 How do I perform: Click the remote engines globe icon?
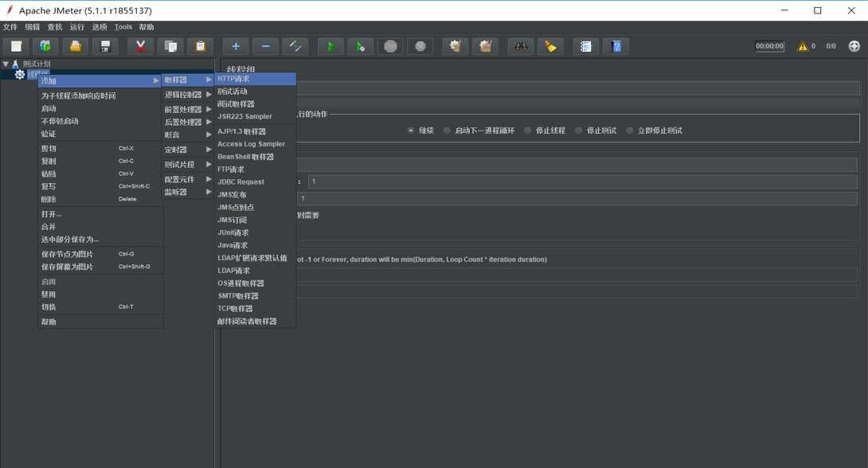pyautogui.click(x=854, y=46)
